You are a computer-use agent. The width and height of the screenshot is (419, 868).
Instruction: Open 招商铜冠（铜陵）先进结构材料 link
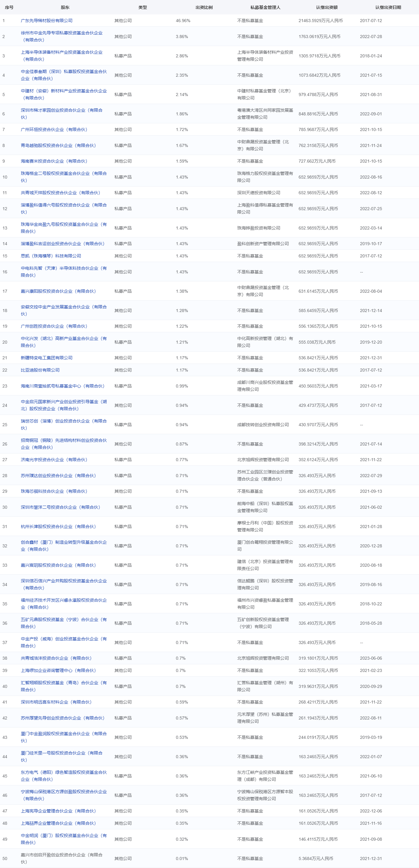[64, 444]
